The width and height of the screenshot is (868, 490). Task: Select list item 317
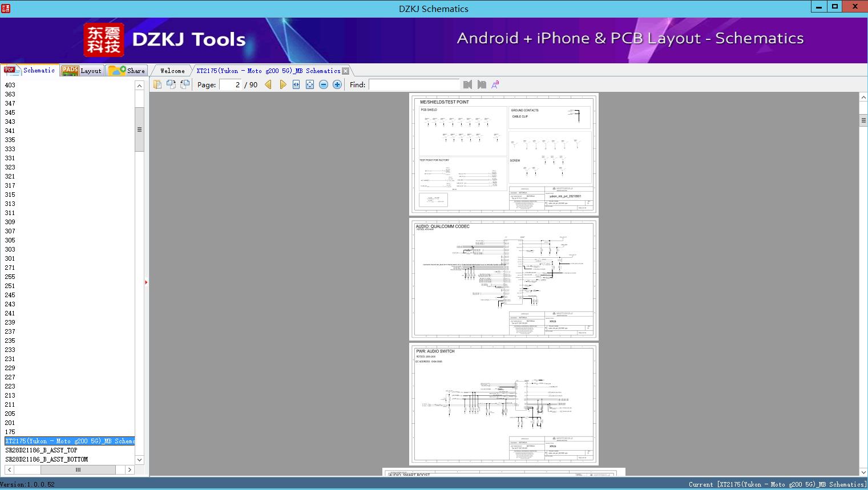tap(10, 185)
